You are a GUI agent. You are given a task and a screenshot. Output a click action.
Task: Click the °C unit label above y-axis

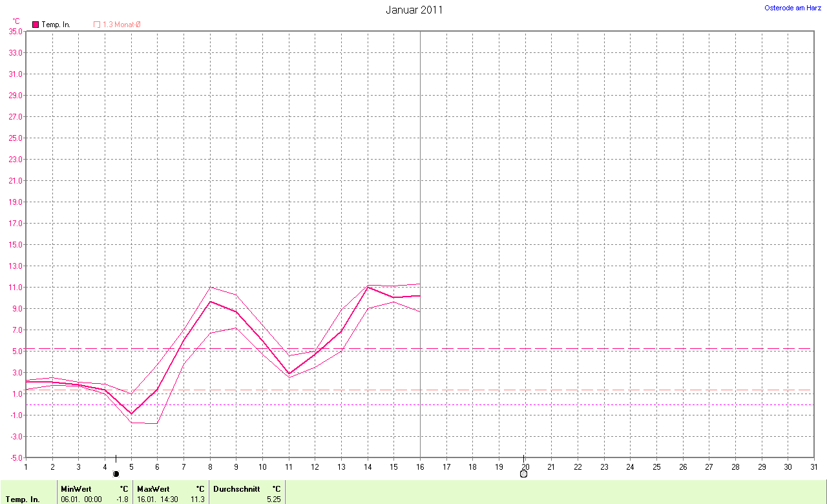16,21
